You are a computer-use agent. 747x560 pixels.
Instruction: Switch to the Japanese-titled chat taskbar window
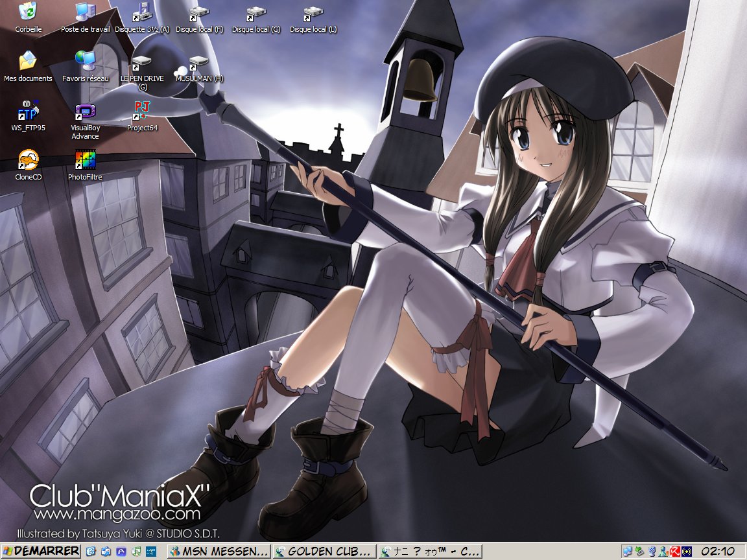pyautogui.click(x=430, y=552)
